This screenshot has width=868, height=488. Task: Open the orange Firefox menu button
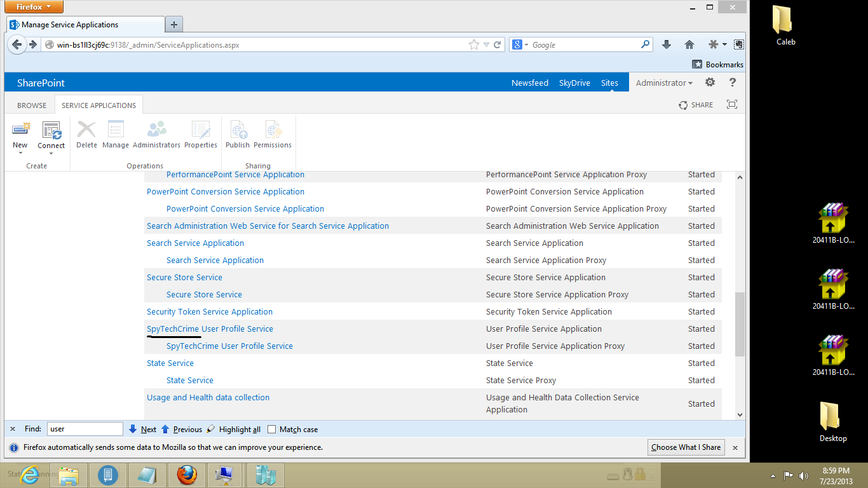click(x=34, y=7)
